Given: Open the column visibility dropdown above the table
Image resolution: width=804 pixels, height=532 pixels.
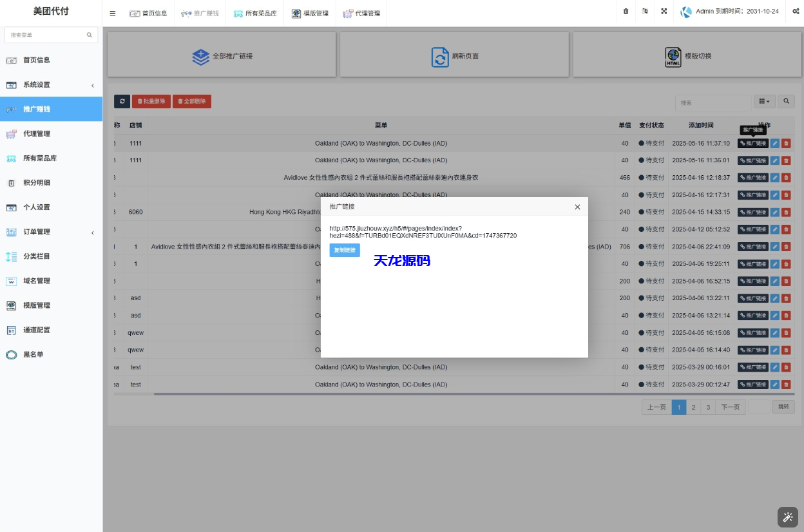Looking at the screenshot, I should [764, 101].
